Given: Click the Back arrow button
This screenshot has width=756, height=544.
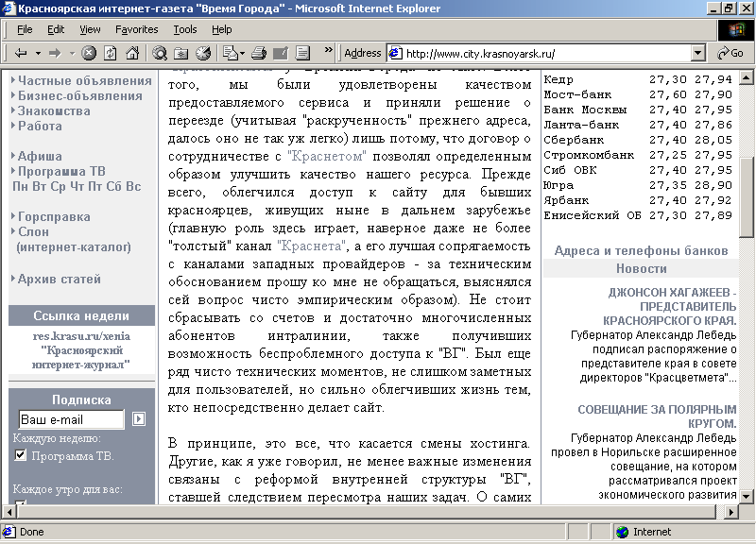Looking at the screenshot, I should pyautogui.click(x=21, y=53).
